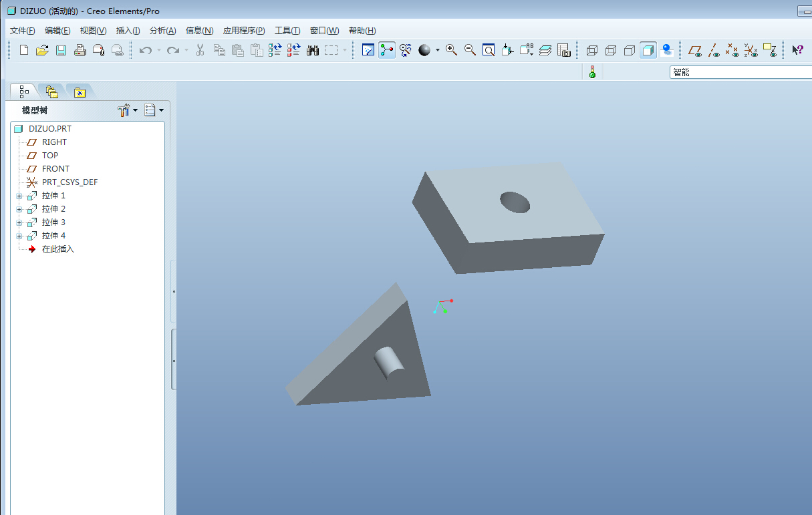The image size is (812, 515).
Task: Open the 窗口(W) menu
Action: click(x=324, y=31)
